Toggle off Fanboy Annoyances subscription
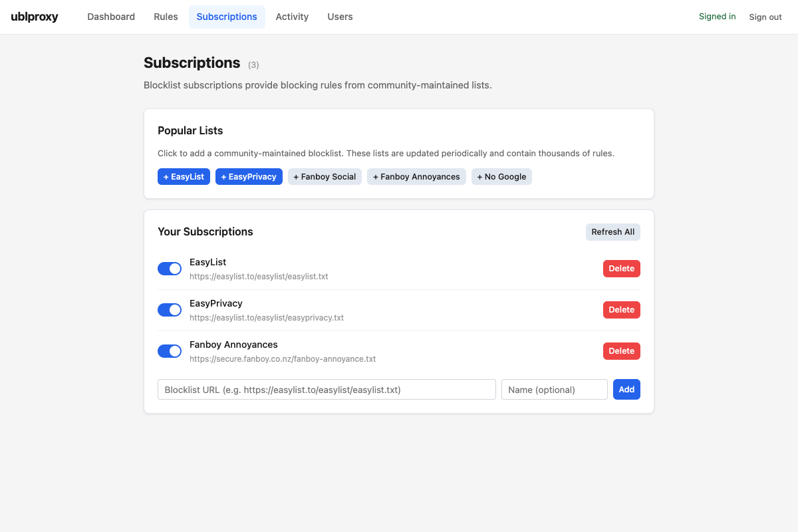Image resolution: width=798 pixels, height=532 pixels. [x=170, y=351]
